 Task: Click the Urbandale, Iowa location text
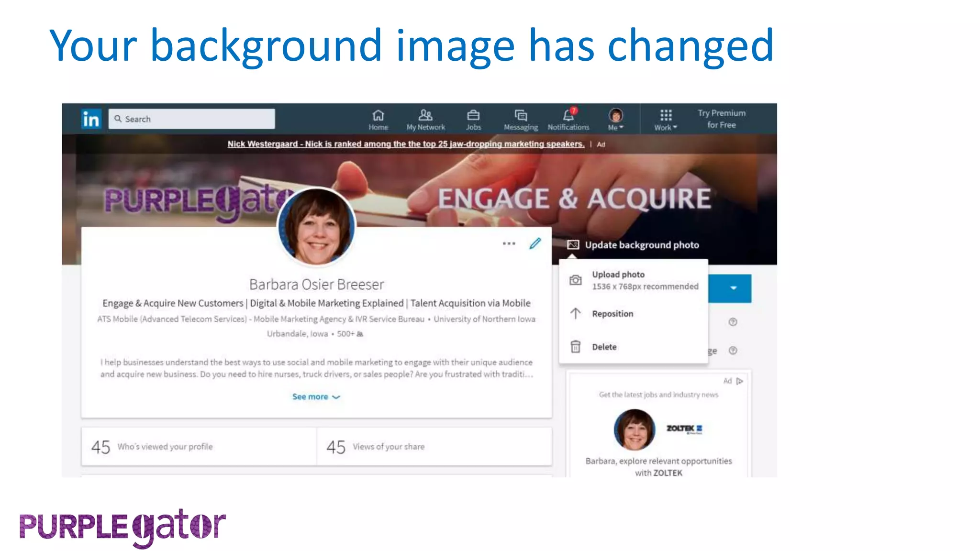pyautogui.click(x=297, y=334)
